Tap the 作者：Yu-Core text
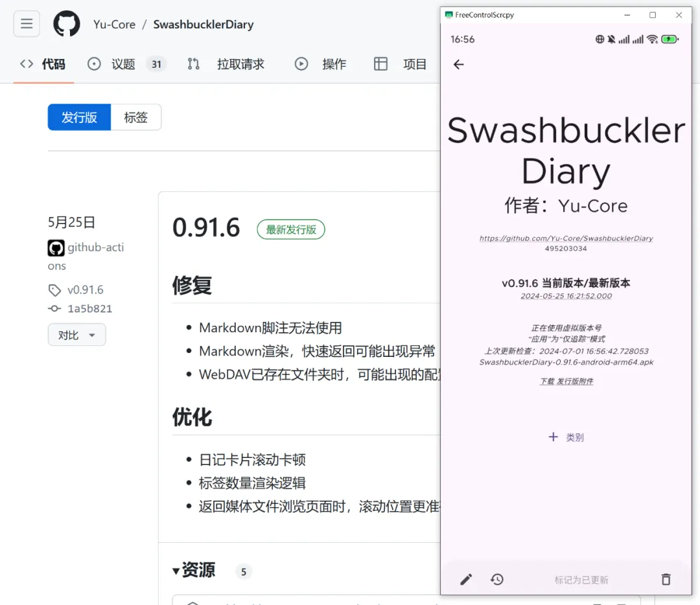 pos(566,206)
